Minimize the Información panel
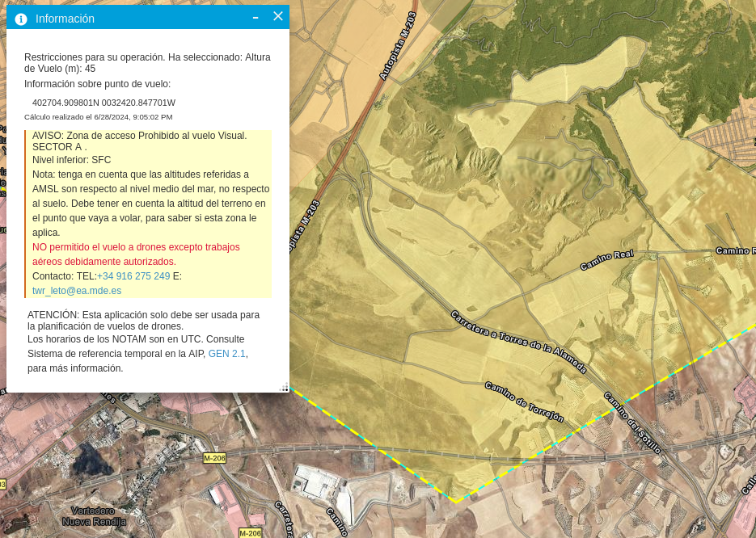Image resolution: width=756 pixels, height=538 pixels. 256,17
